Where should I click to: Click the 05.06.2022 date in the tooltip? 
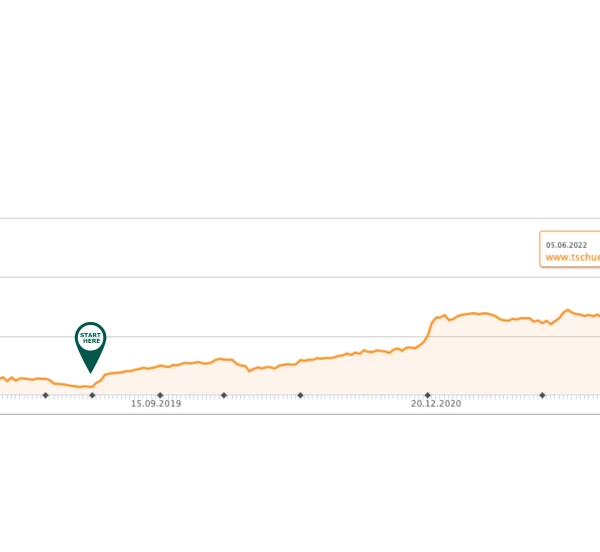(x=566, y=244)
